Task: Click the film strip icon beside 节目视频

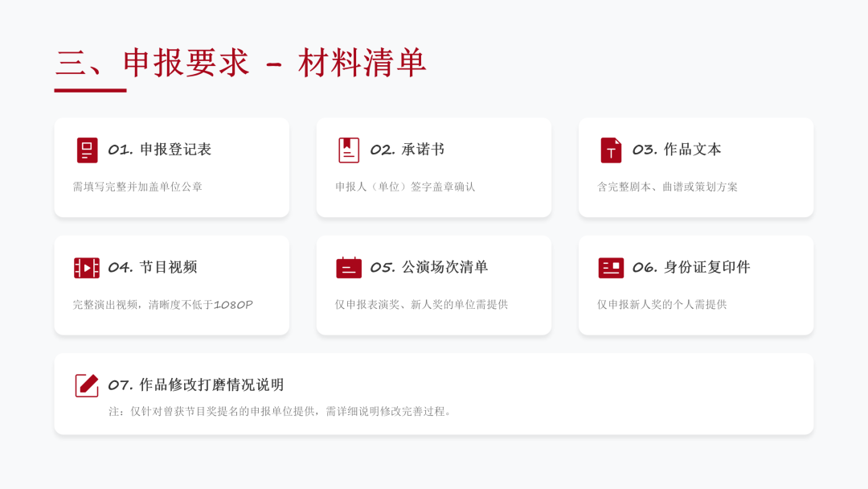Action: tap(87, 268)
